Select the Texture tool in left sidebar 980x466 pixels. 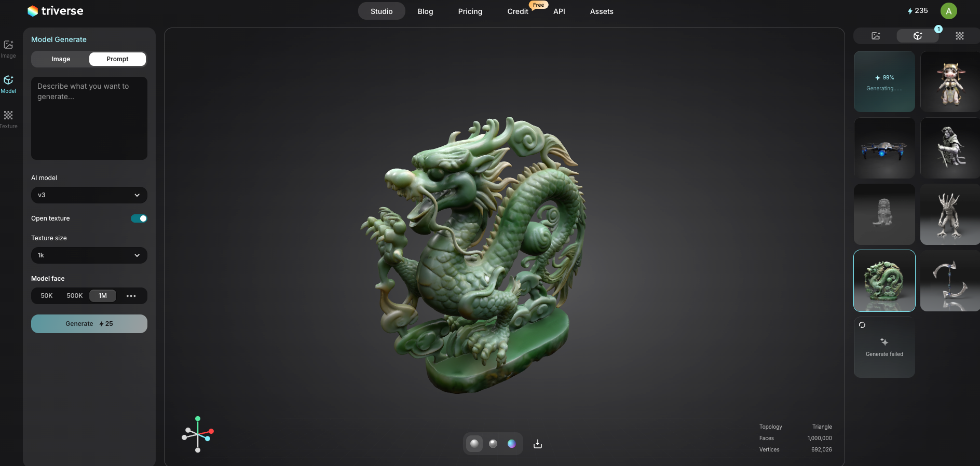pos(8,119)
